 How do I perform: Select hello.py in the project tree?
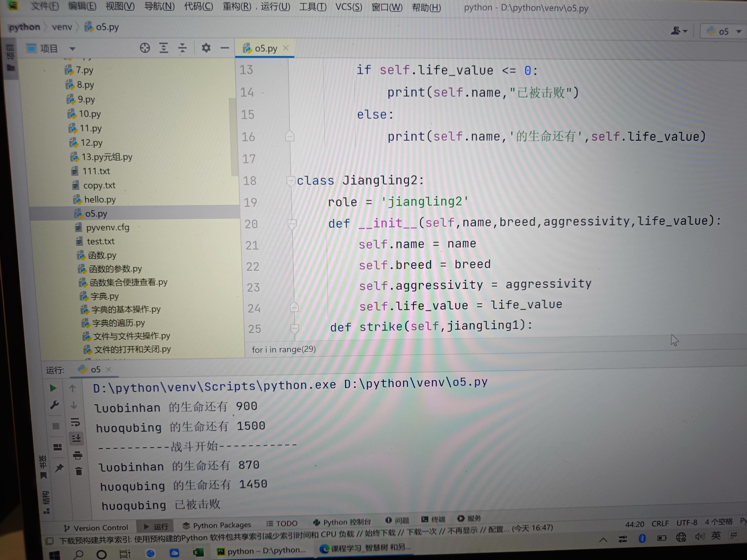point(100,199)
